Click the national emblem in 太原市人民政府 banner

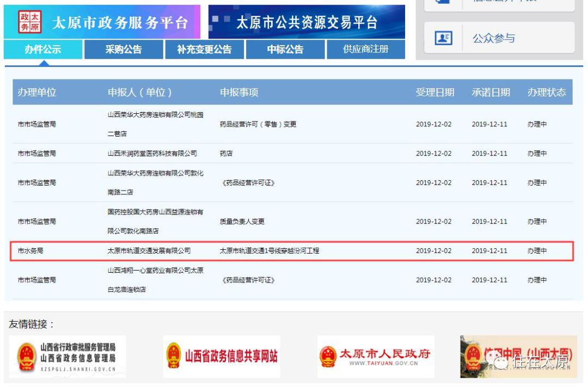328,357
